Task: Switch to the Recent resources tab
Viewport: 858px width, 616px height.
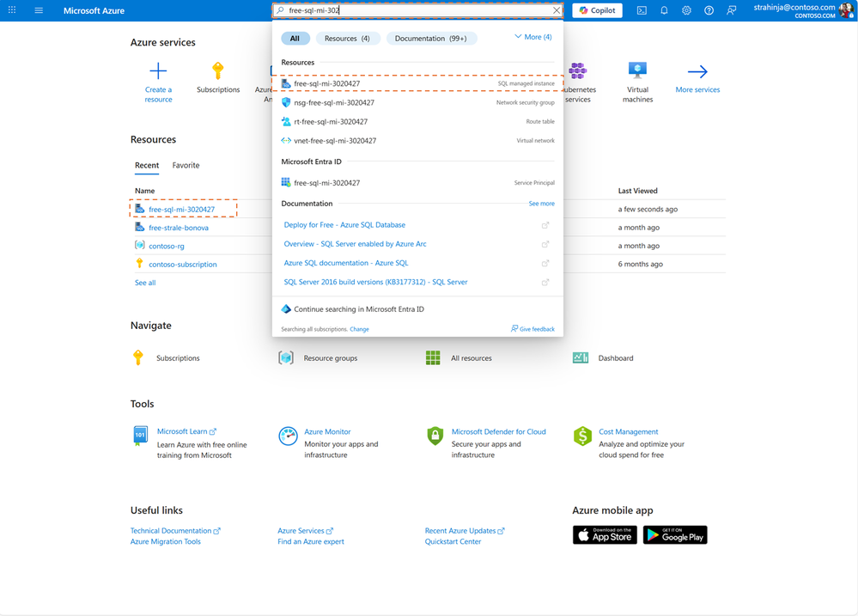Action: coord(147,165)
